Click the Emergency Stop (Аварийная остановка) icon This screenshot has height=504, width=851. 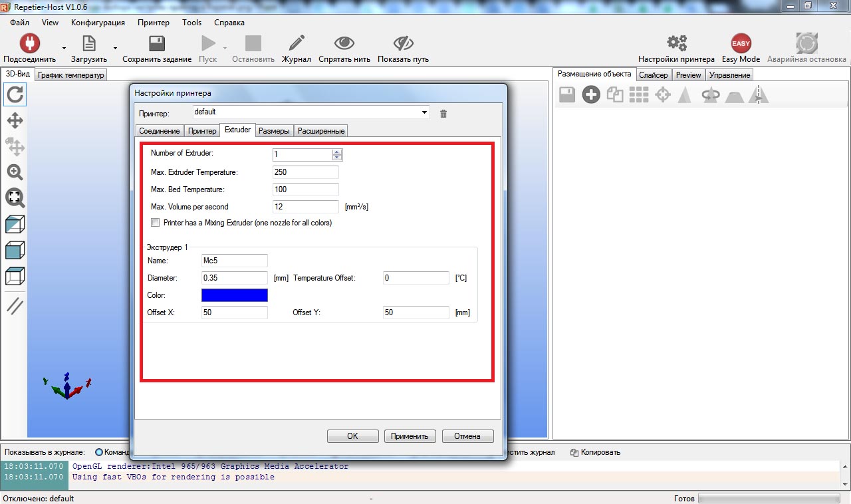pos(806,44)
